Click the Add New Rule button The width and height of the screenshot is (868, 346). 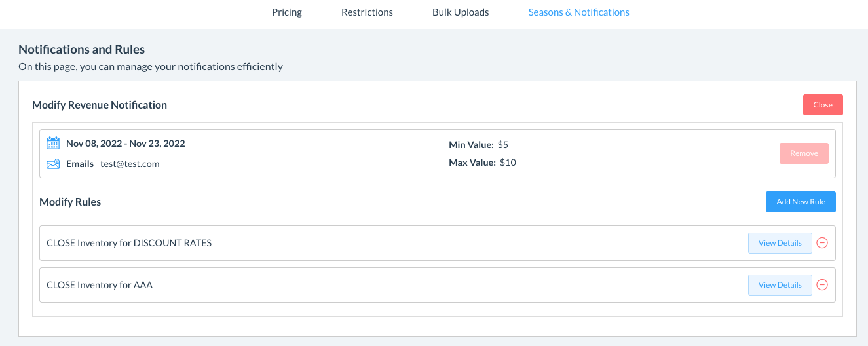(x=801, y=202)
